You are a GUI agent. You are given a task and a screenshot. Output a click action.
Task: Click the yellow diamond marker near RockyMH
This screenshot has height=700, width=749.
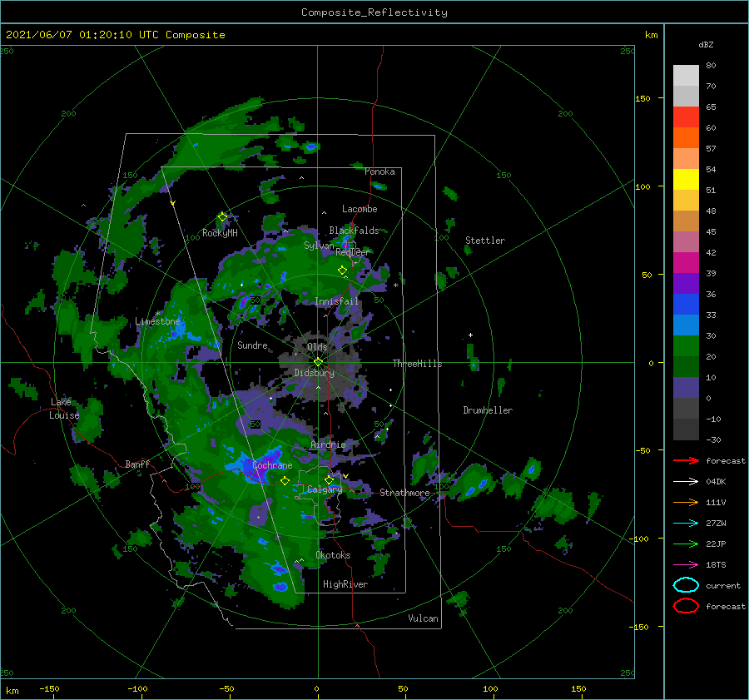pos(222,217)
